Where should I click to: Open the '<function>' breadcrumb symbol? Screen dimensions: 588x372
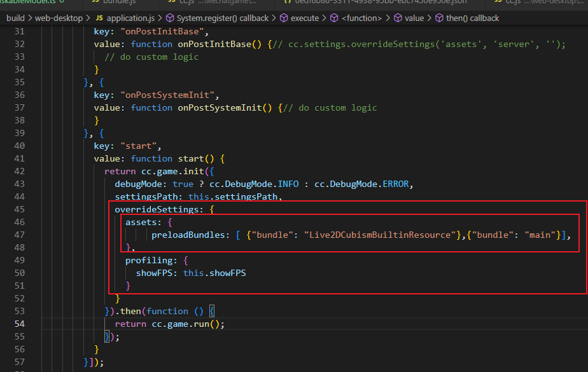click(x=361, y=18)
